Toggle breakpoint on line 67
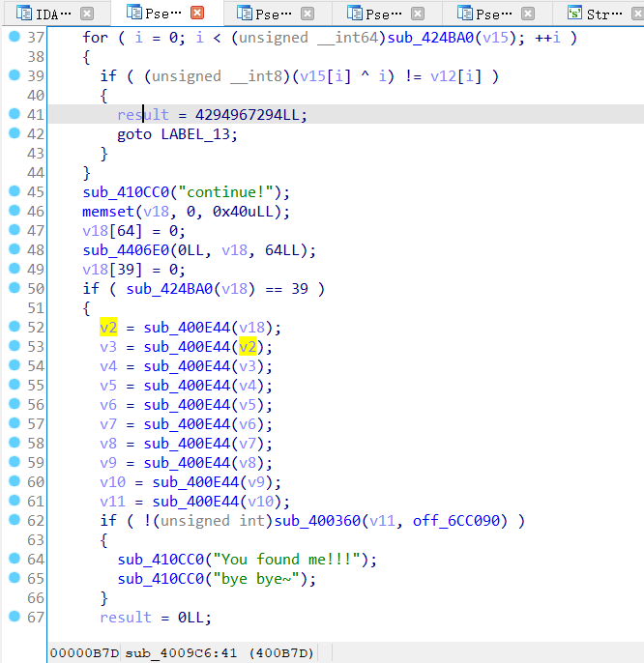The height and width of the screenshot is (663, 644). pos(14,617)
